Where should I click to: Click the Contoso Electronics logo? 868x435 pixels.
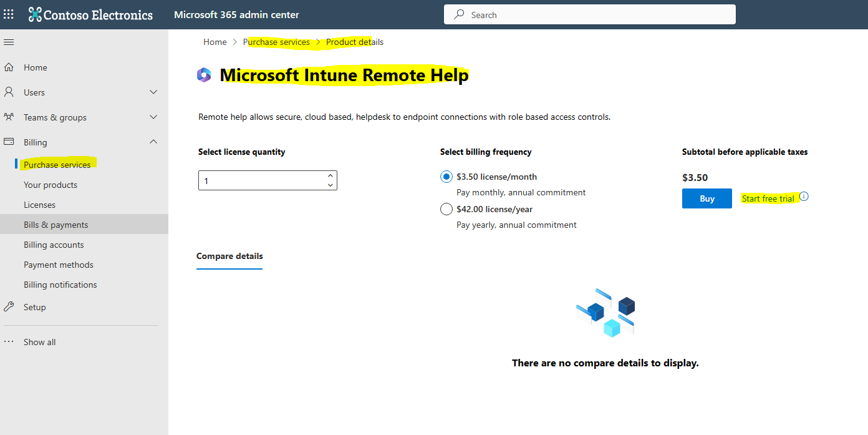pyautogui.click(x=91, y=14)
